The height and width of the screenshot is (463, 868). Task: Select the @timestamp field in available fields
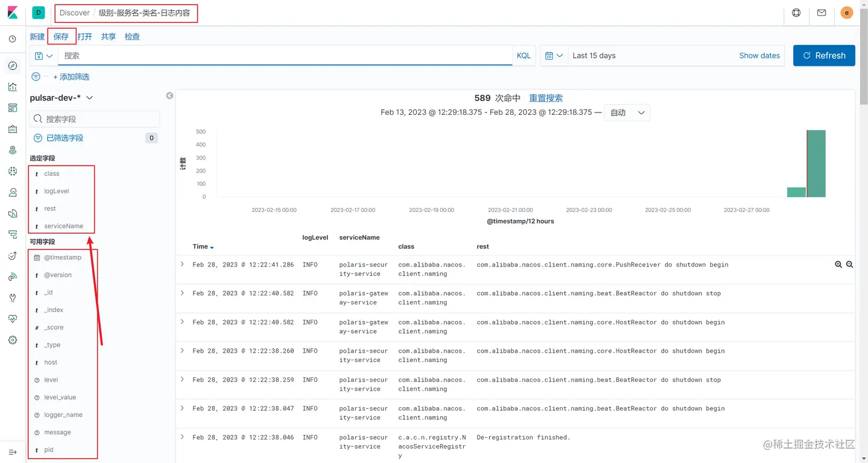pyautogui.click(x=63, y=257)
